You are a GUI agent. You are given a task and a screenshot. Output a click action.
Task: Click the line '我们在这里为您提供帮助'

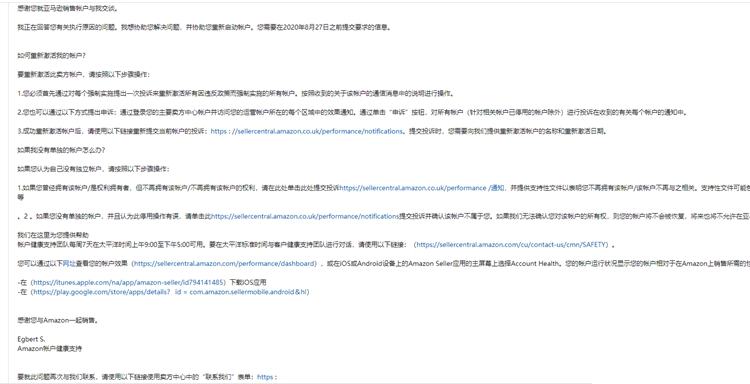(53, 235)
